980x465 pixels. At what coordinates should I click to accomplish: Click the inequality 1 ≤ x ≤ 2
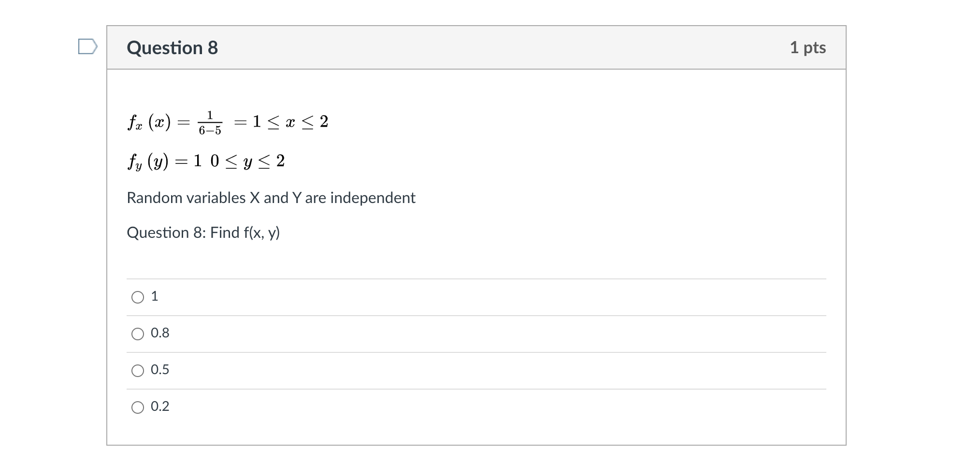pos(290,121)
